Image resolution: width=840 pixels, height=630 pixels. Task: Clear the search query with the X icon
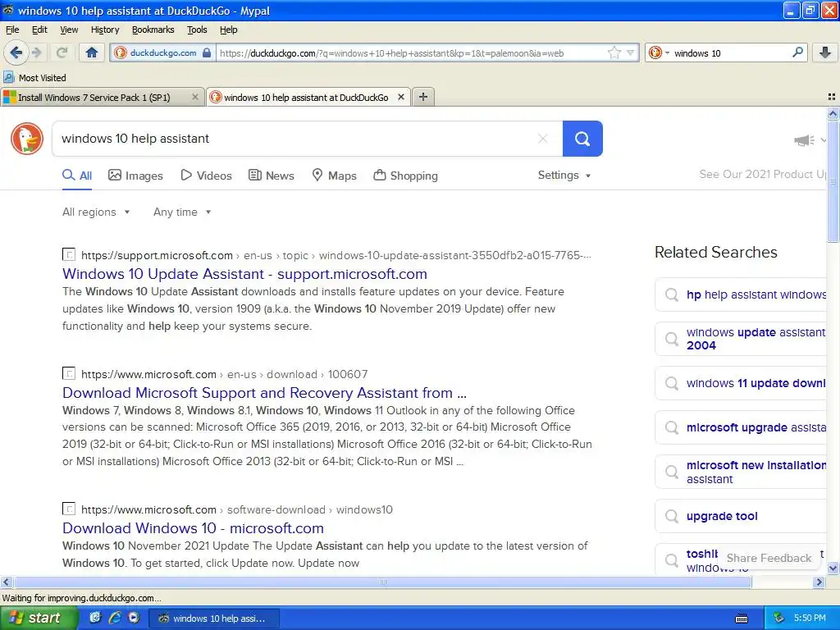[543, 139]
